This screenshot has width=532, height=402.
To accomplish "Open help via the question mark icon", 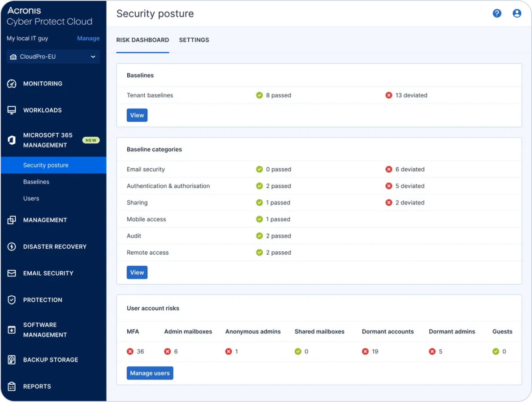I will pos(497,13).
